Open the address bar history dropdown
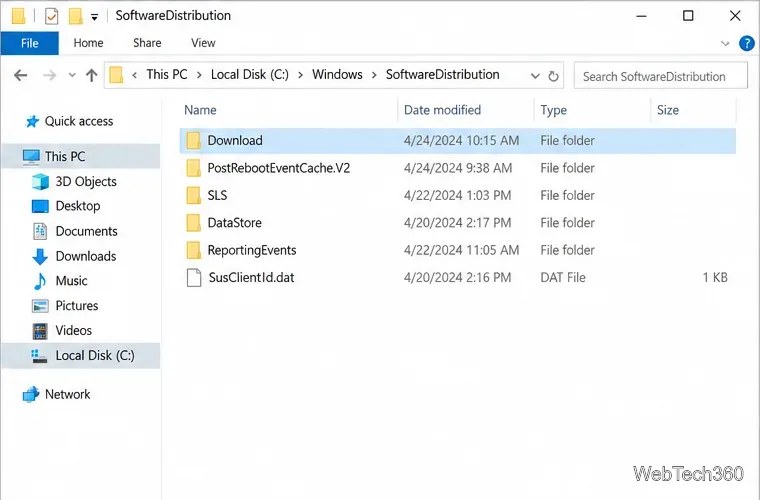This screenshot has height=500, width=760. click(535, 76)
